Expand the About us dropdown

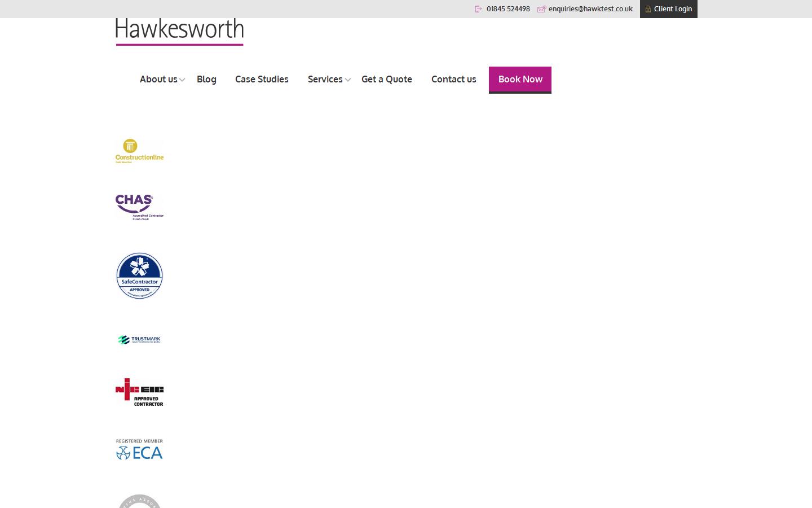pyautogui.click(x=158, y=79)
